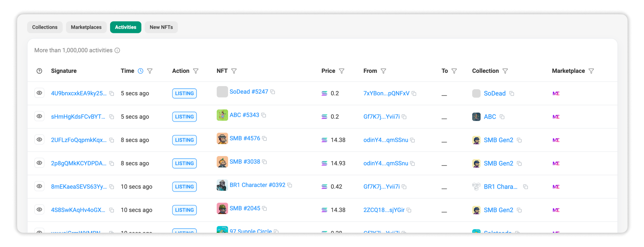Copy the ABC collection name

502,117
